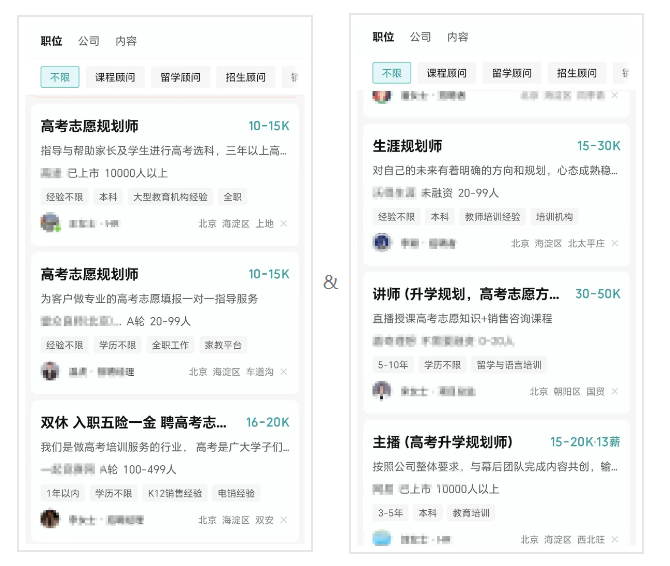Image resolution: width=670 pixels, height=566 pixels.
Task: Click 教师培训经验 tag
Action: click(492, 217)
